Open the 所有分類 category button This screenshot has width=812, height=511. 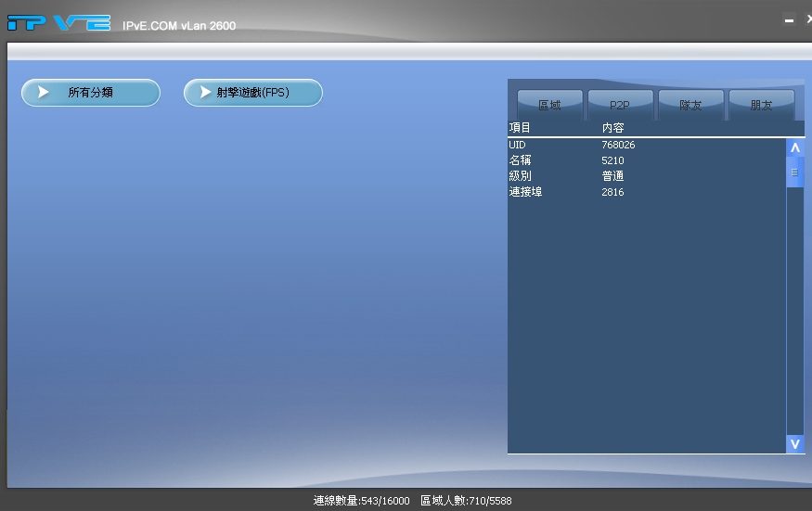[x=91, y=93]
